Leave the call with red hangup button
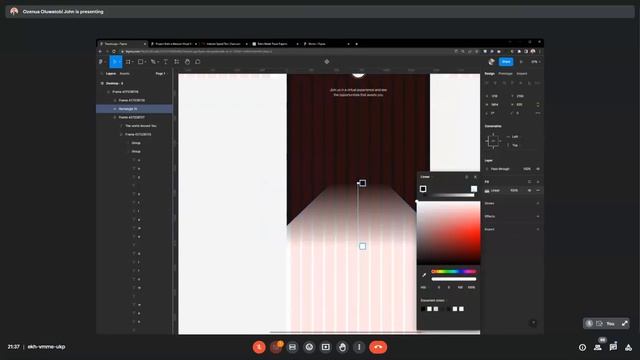 click(x=378, y=347)
